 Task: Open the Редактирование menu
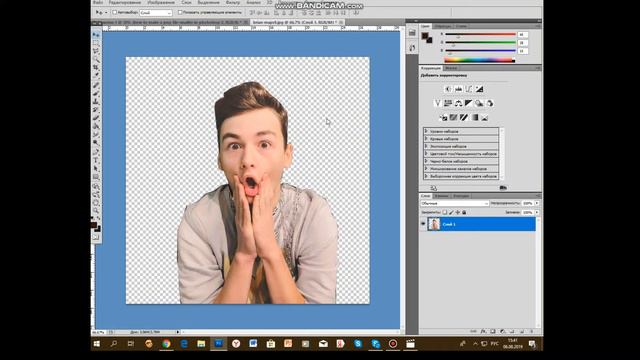point(124,2)
